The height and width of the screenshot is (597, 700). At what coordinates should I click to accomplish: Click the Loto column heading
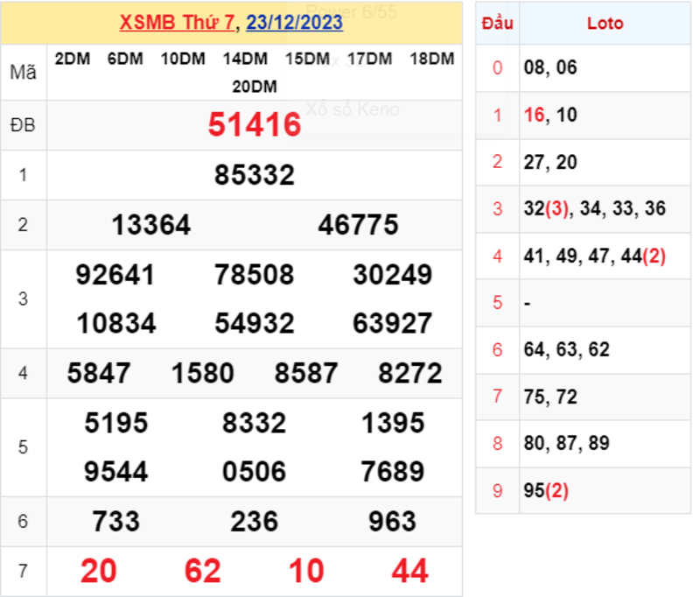(605, 23)
